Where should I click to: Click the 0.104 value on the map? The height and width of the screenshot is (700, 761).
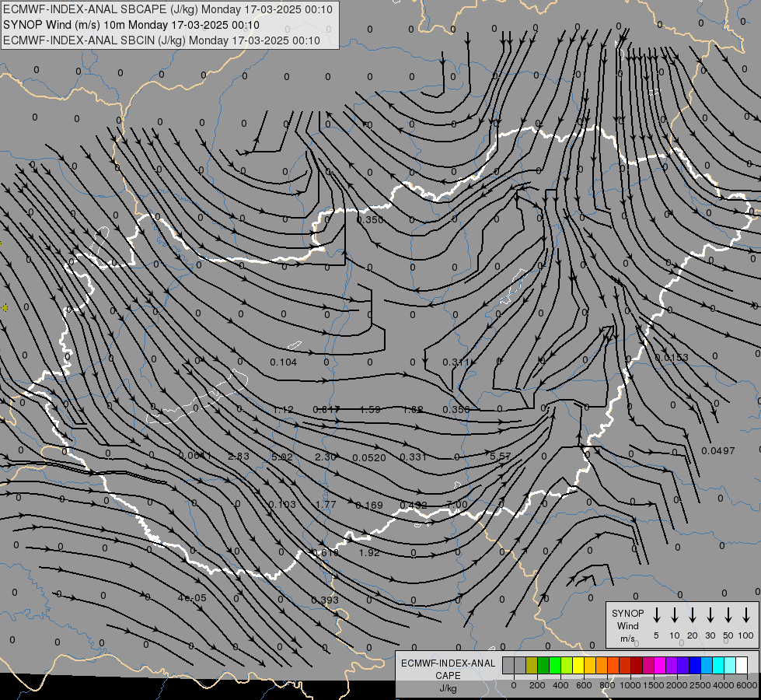284,362
